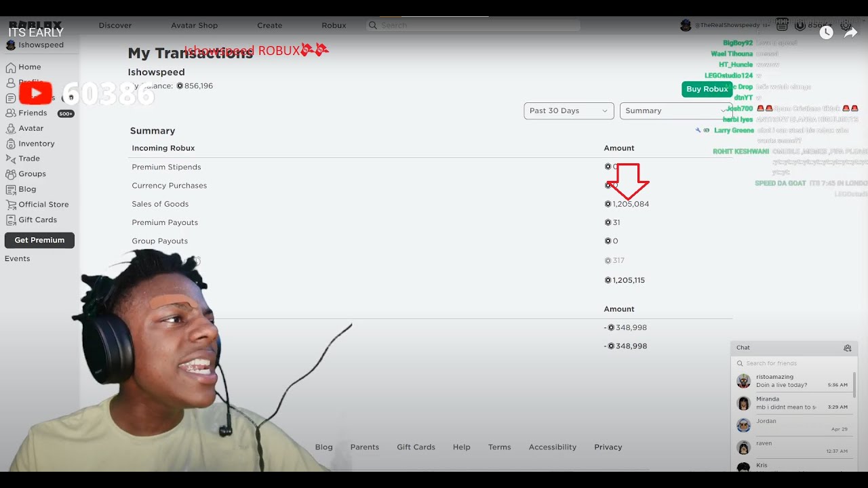
Task: Click the Incoming Robux column header
Action: (x=163, y=148)
